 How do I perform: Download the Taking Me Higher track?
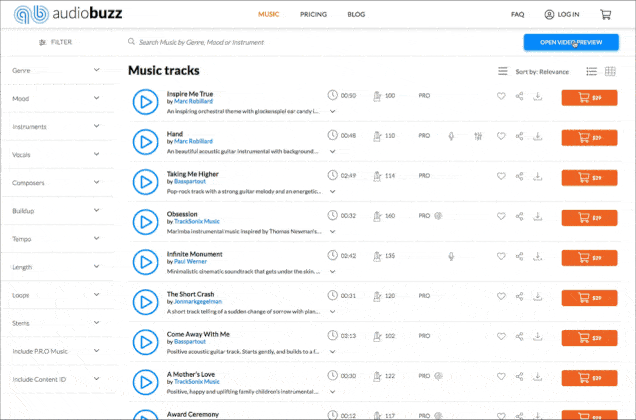point(538,176)
